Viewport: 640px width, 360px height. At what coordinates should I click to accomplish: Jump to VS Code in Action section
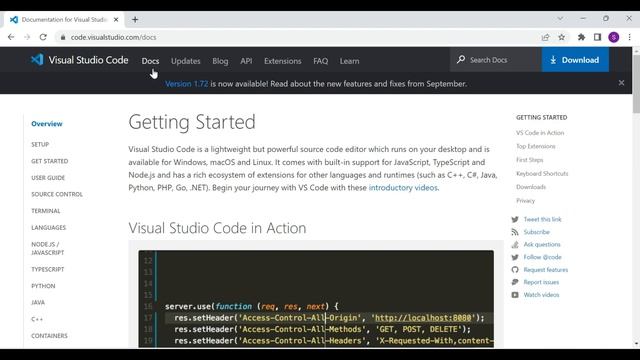point(540,133)
